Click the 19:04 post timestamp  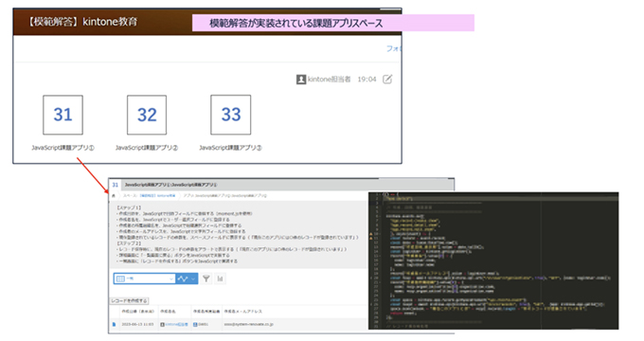(367, 80)
